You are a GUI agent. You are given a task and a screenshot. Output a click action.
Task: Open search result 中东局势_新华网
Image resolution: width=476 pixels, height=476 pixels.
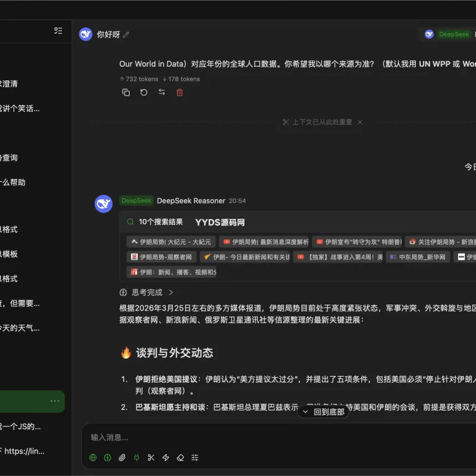(418, 257)
